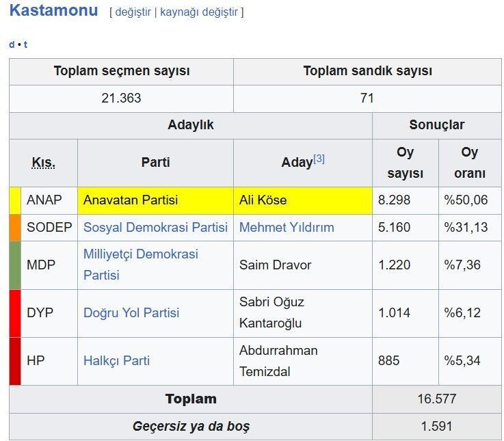Click the 'Sonuçlar' header
The width and height of the screenshot is (504, 441).
[437, 126]
